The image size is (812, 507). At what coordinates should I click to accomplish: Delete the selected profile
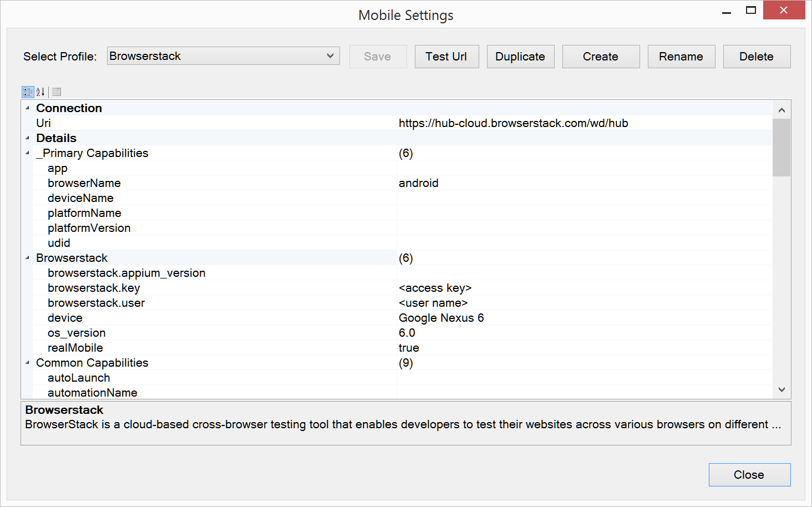click(757, 57)
